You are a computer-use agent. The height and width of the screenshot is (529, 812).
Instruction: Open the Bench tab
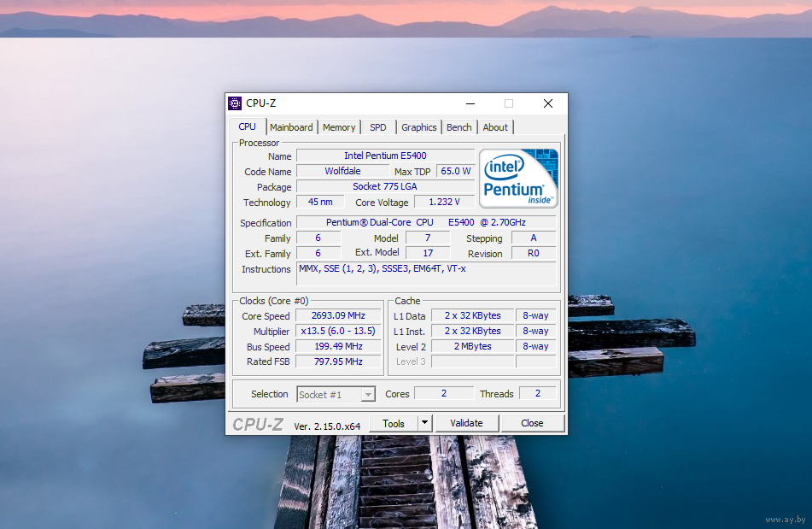(x=459, y=127)
